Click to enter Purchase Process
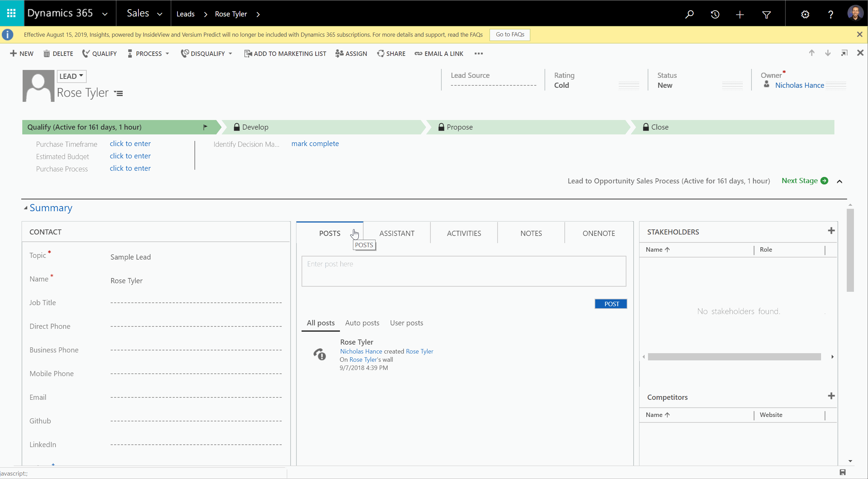 tap(130, 168)
